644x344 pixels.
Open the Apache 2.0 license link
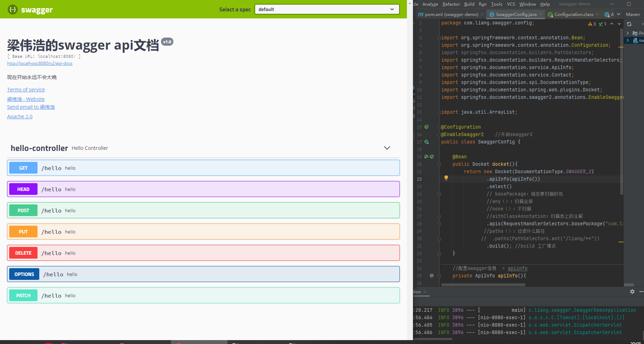(x=20, y=117)
